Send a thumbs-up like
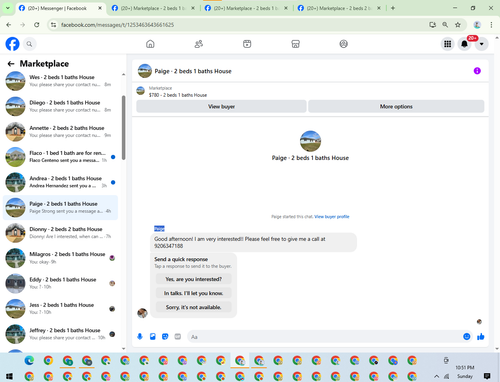The height and width of the screenshot is (382, 500). coord(481,337)
